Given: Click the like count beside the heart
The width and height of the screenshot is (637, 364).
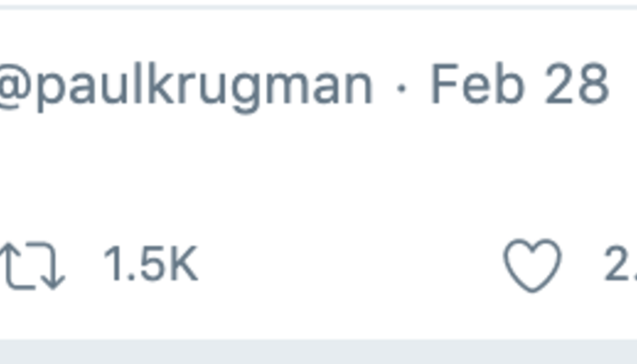Looking at the screenshot, I should pyautogui.click(x=621, y=265).
